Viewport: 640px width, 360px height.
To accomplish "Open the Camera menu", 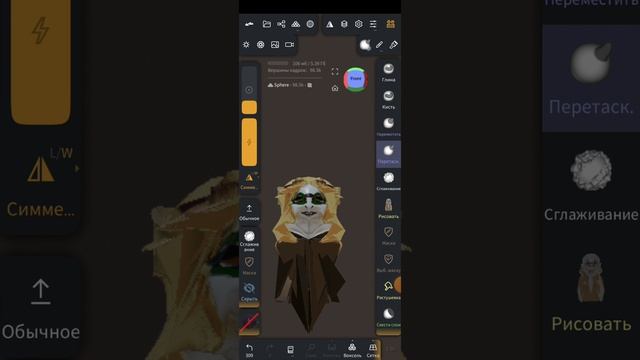I will tap(289, 44).
